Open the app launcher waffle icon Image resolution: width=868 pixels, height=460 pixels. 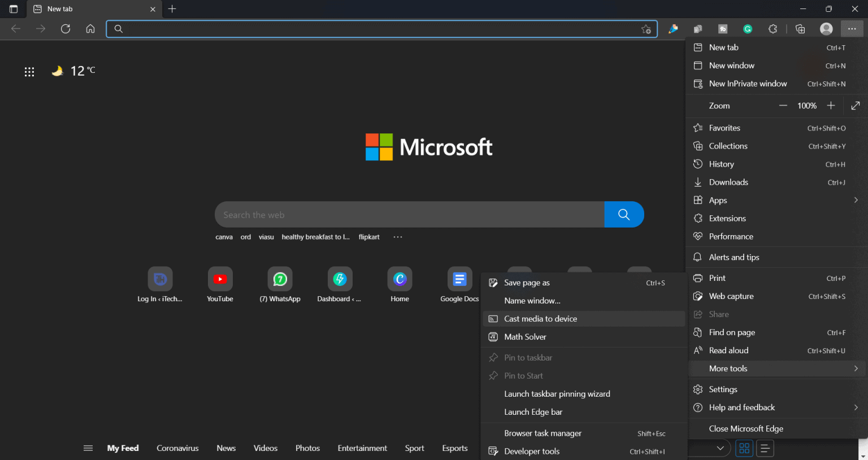pos(29,71)
